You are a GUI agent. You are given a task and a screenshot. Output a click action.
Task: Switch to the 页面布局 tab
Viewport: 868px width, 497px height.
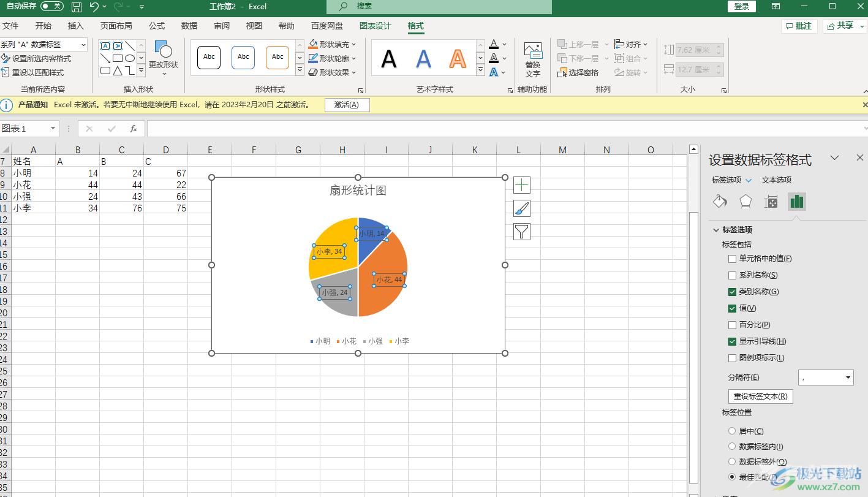coord(116,26)
